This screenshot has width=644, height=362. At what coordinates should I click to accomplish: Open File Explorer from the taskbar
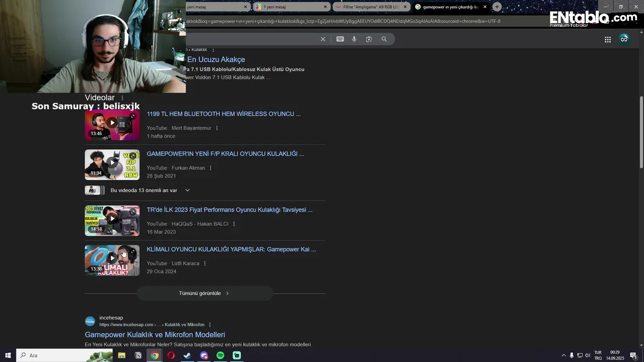[122, 355]
